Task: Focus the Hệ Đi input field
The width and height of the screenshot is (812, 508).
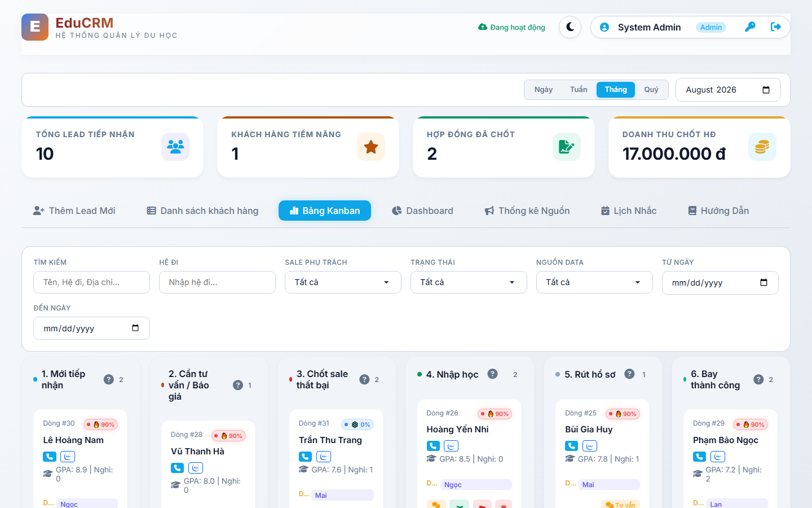Action: 218,282
